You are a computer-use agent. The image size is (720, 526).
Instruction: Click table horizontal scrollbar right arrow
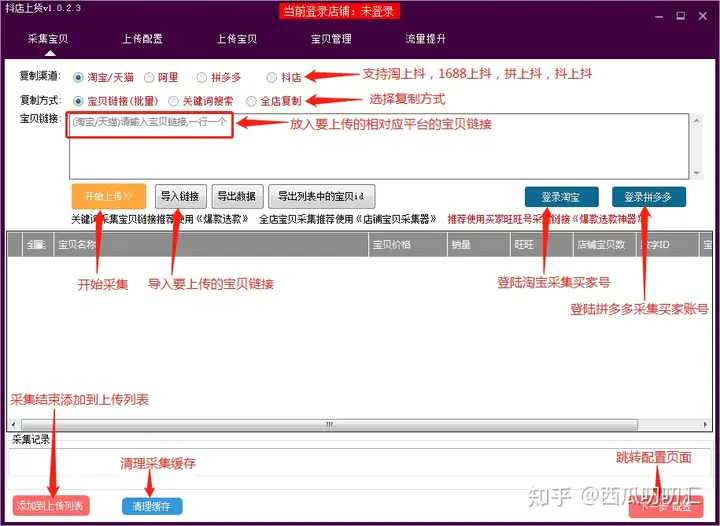point(705,425)
